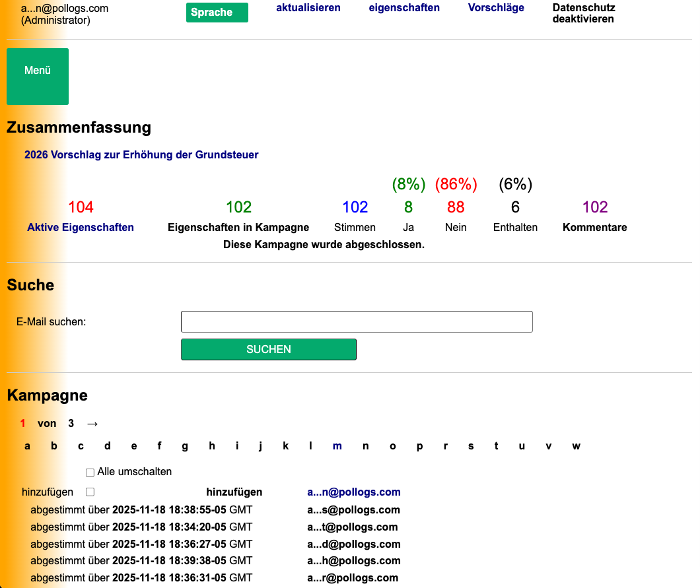
Task: Click Datenschutz deaktivieren
Action: [582, 13]
